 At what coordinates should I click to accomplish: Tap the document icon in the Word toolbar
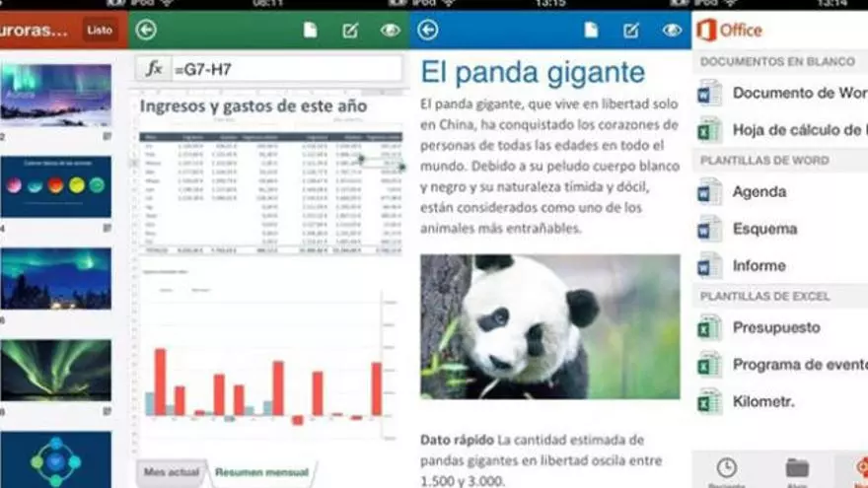pyautogui.click(x=591, y=31)
